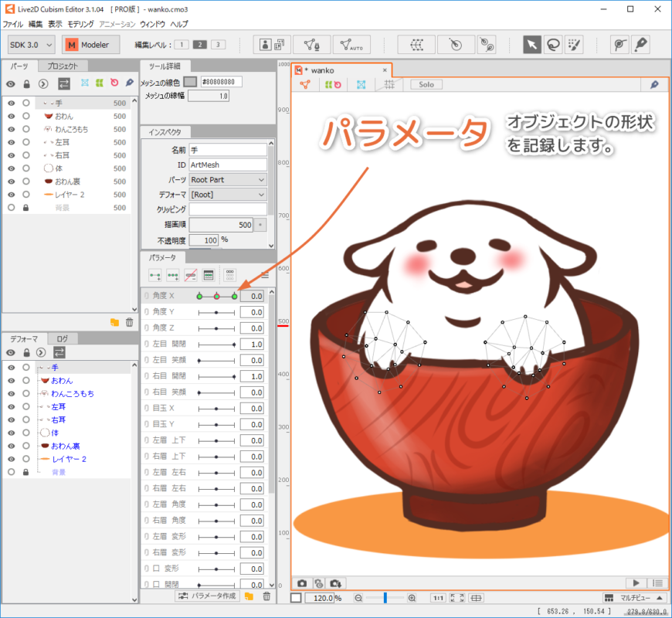672x618 pixels.
Task: Click the delete keys parameter icon
Action: (x=191, y=275)
